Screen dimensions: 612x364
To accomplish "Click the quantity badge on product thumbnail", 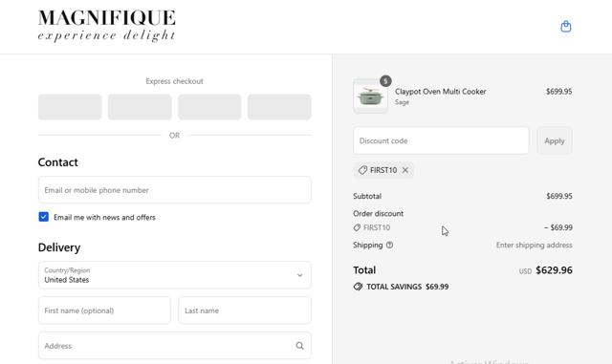I will [x=385, y=81].
